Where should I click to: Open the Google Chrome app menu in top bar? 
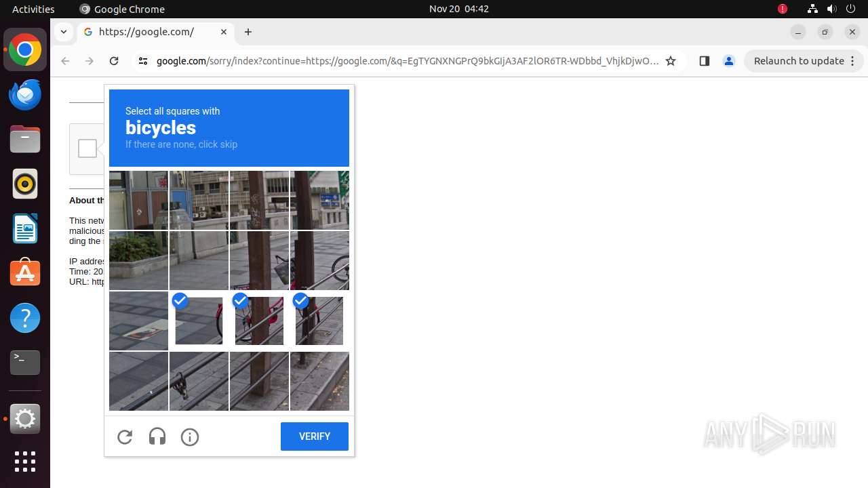pyautogui.click(x=122, y=9)
